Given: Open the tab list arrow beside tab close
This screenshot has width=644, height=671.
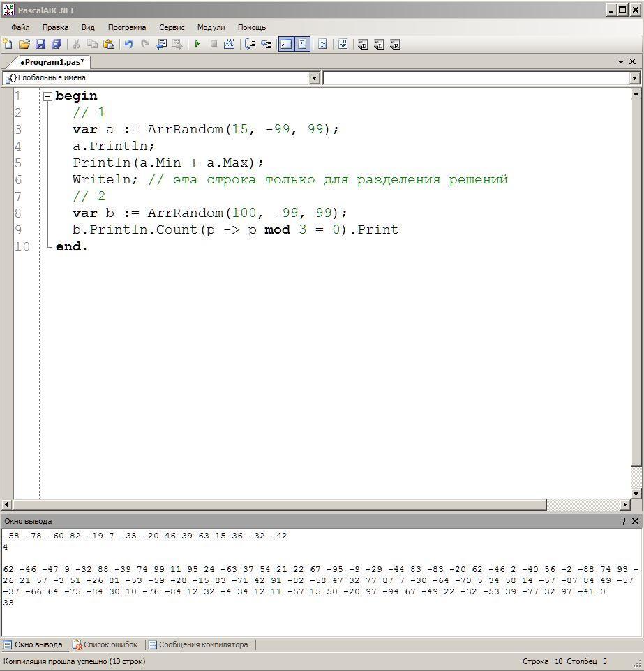Looking at the screenshot, I should (621, 62).
